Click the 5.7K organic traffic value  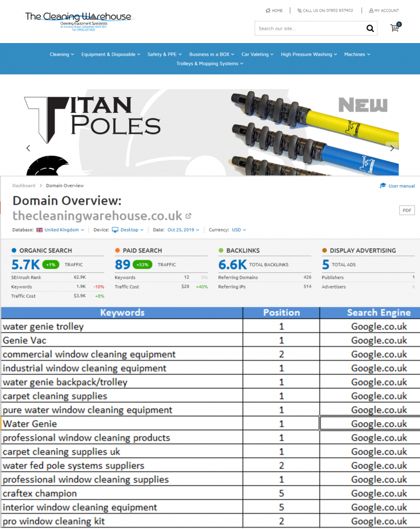26,264
